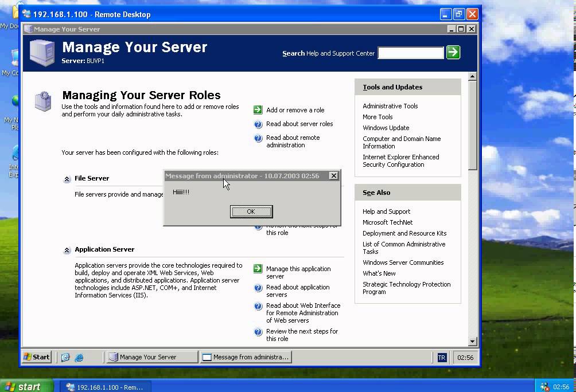Click the tray icon on local XP taskbar

point(544,386)
